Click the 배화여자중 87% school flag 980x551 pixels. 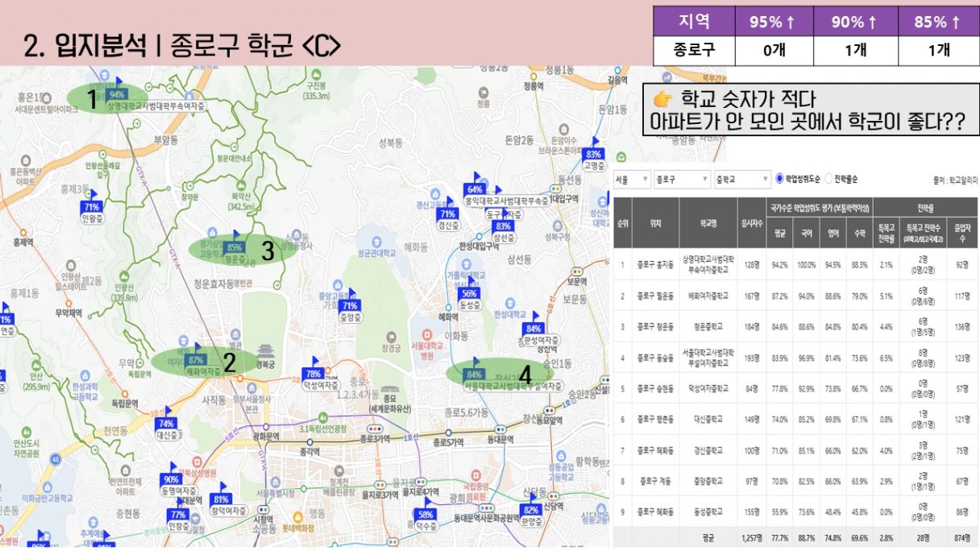point(195,360)
